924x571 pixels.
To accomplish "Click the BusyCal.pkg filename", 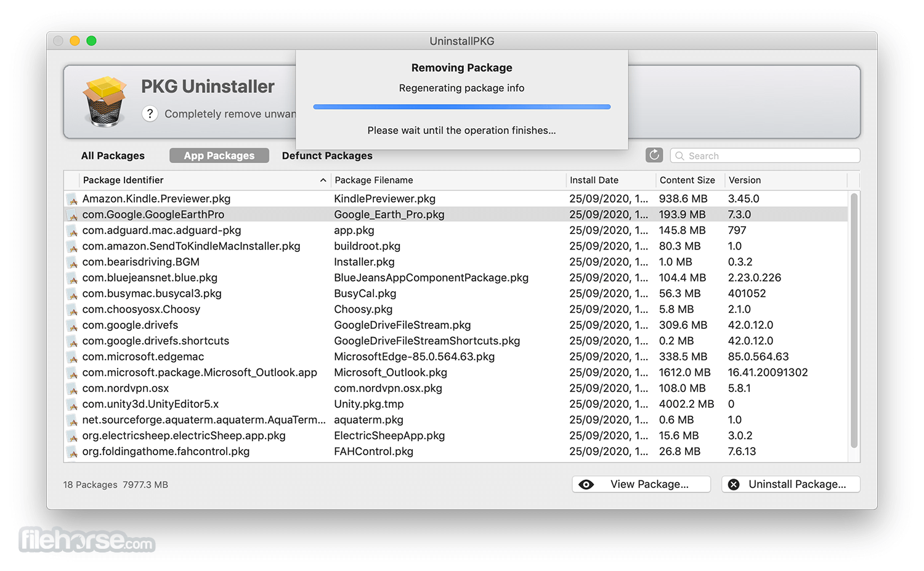I will pyautogui.click(x=365, y=294).
